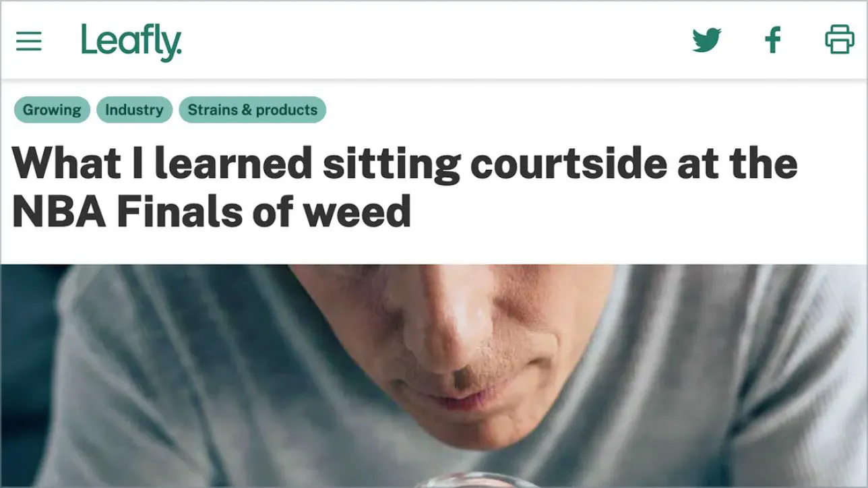Open the hero photo of man smelling
Screen dimensions: 868x488
(434, 375)
